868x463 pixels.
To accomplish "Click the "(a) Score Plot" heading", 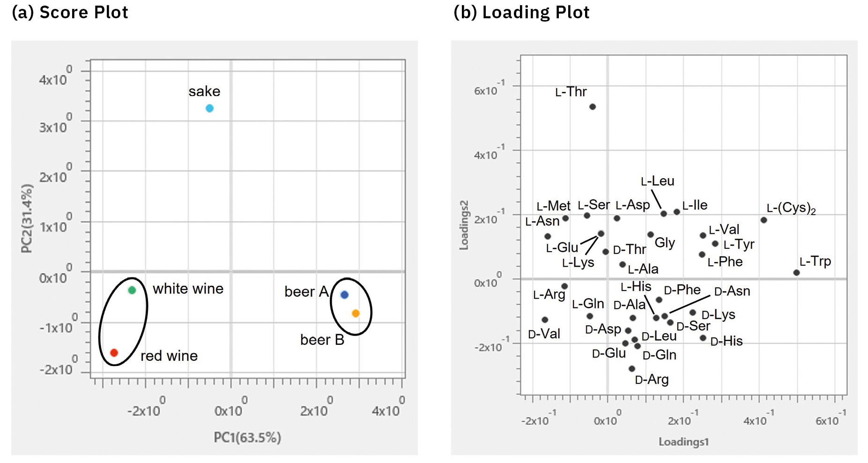I will tap(70, 12).
